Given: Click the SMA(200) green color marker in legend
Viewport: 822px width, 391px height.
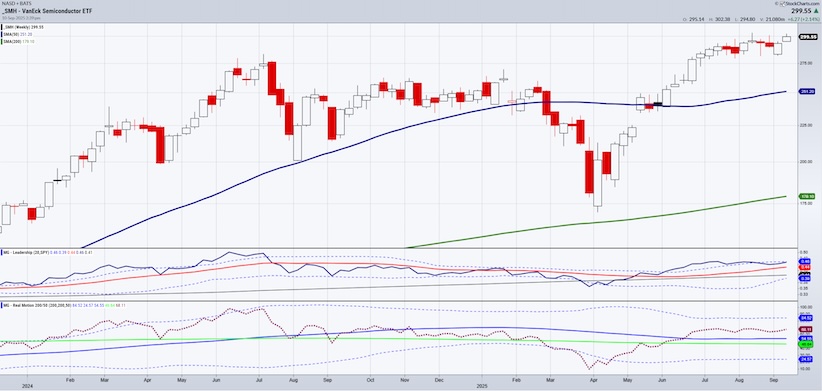Looking at the screenshot, I should 2,41.
